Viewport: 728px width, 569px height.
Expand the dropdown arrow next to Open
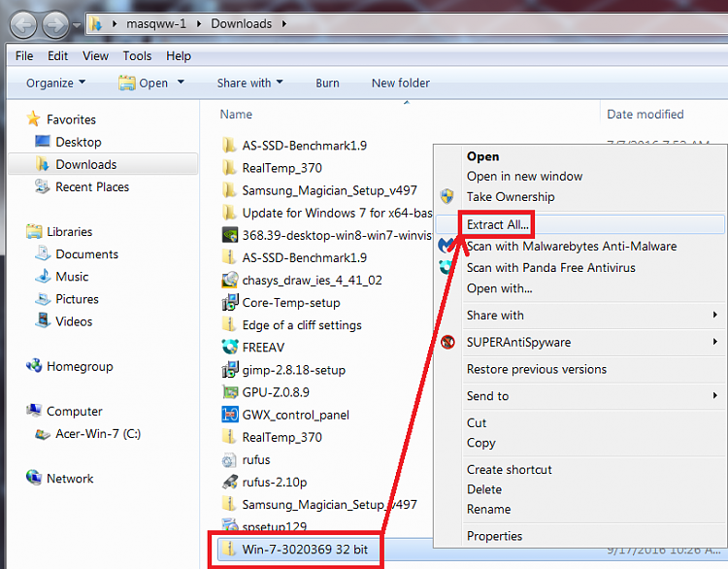tap(181, 83)
